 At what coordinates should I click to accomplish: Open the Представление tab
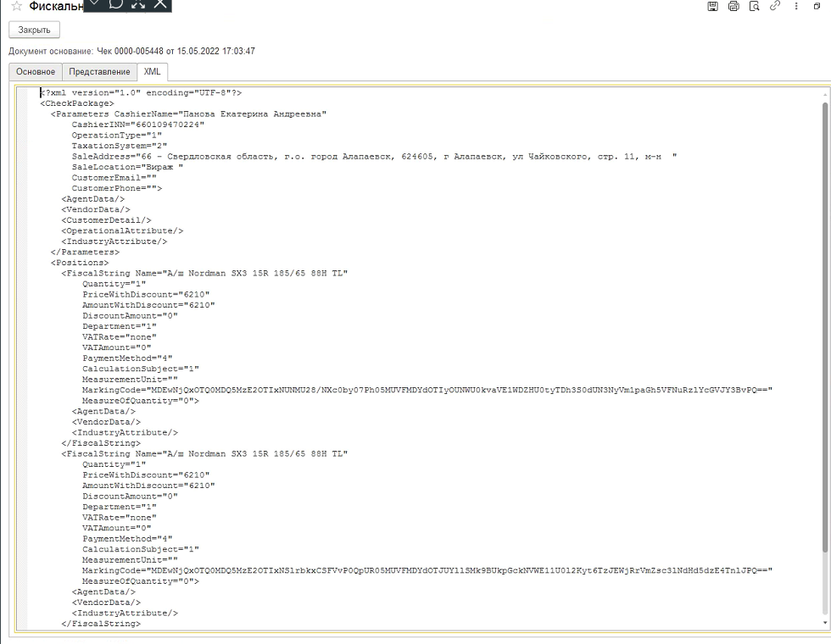tap(99, 72)
